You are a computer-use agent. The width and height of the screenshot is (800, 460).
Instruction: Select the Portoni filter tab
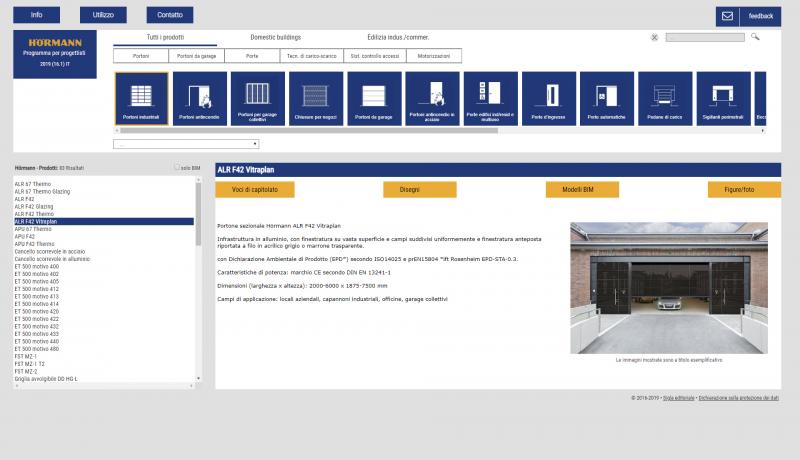pos(141,56)
